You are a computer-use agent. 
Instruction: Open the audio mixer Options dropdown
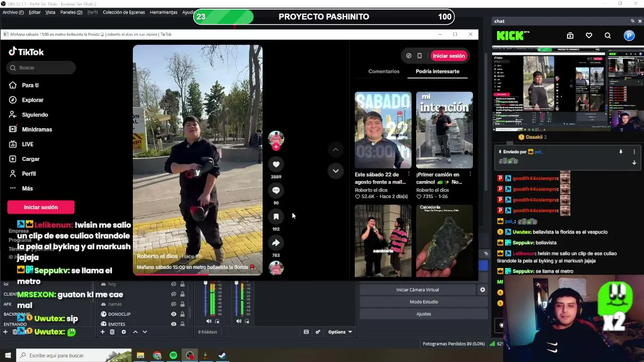[340, 332]
